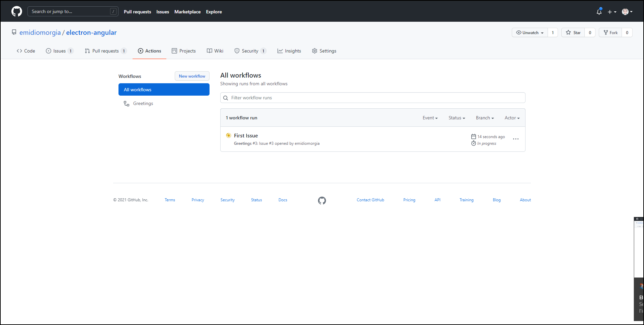Click the in-progress status icon for First Issue

pos(228,135)
